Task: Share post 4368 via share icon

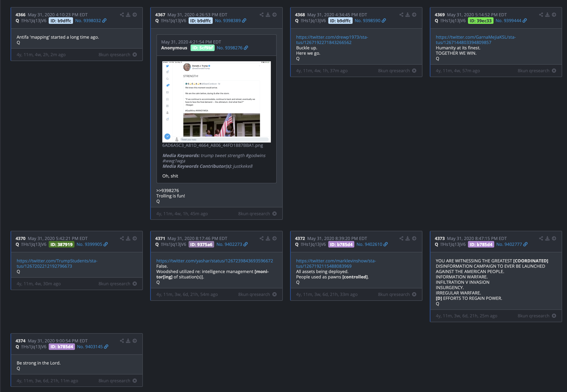Action: 401,15
